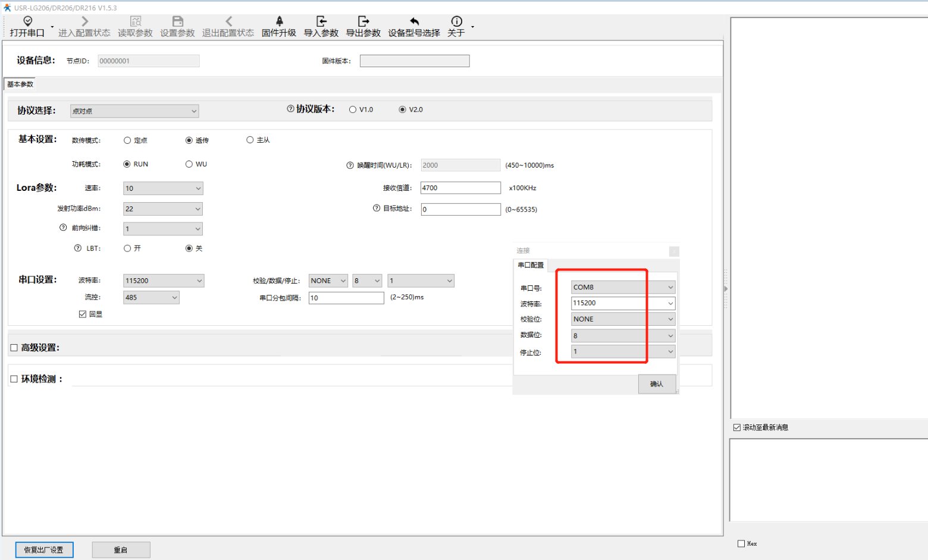This screenshot has width=928, height=560.
Task: Select the 串口配置 tab in connection dialog
Action: pos(530,265)
